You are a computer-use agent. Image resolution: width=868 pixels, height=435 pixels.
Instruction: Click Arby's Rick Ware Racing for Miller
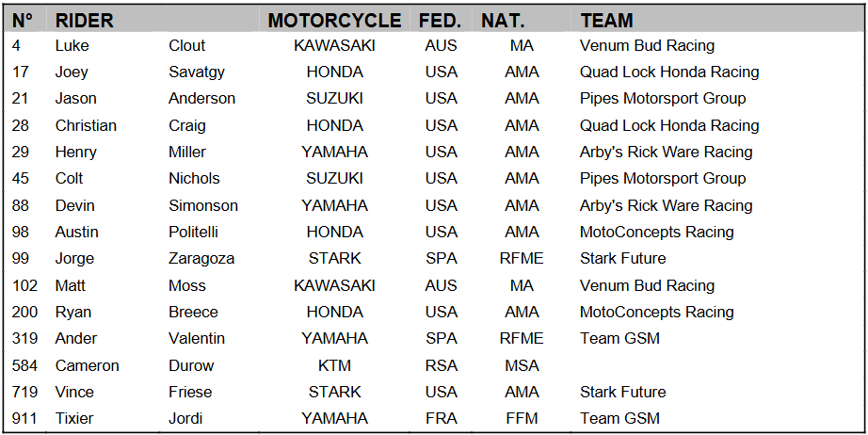tap(666, 152)
